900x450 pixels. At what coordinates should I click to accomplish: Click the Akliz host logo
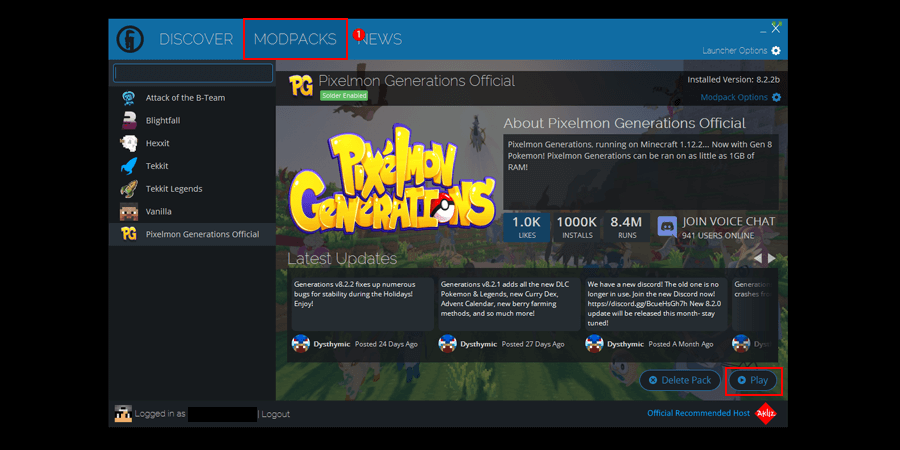pyautogui.click(x=766, y=413)
